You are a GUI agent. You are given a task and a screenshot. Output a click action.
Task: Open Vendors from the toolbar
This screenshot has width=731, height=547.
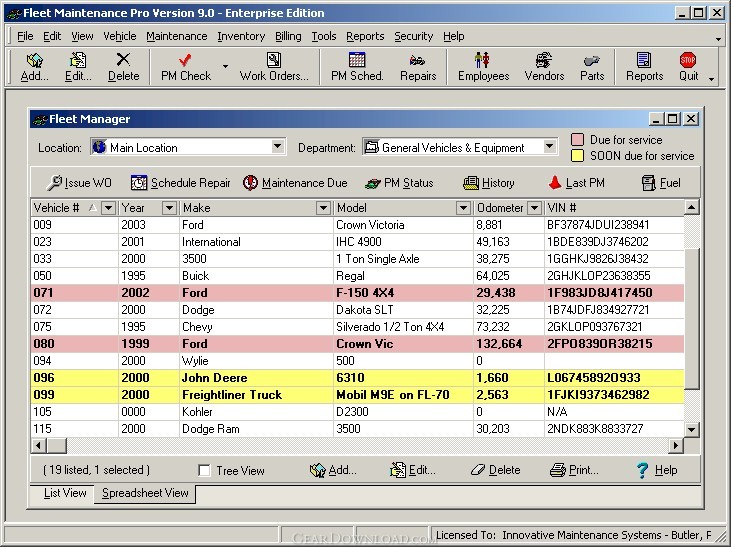(x=544, y=67)
